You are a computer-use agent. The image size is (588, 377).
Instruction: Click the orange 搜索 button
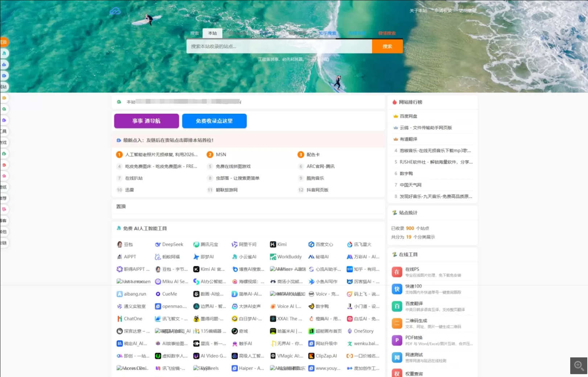coord(387,46)
